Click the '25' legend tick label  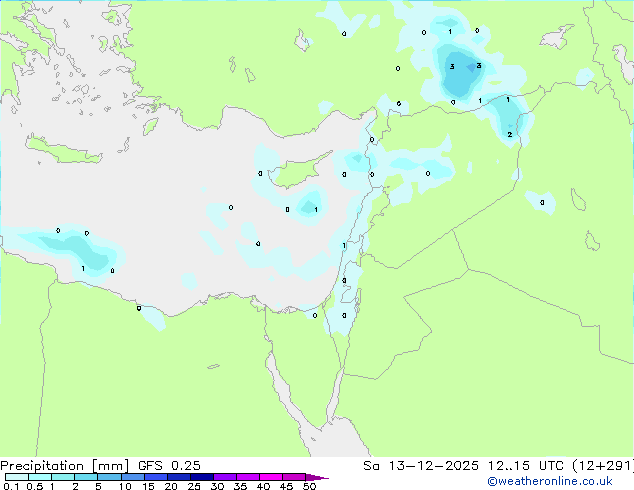(x=194, y=486)
